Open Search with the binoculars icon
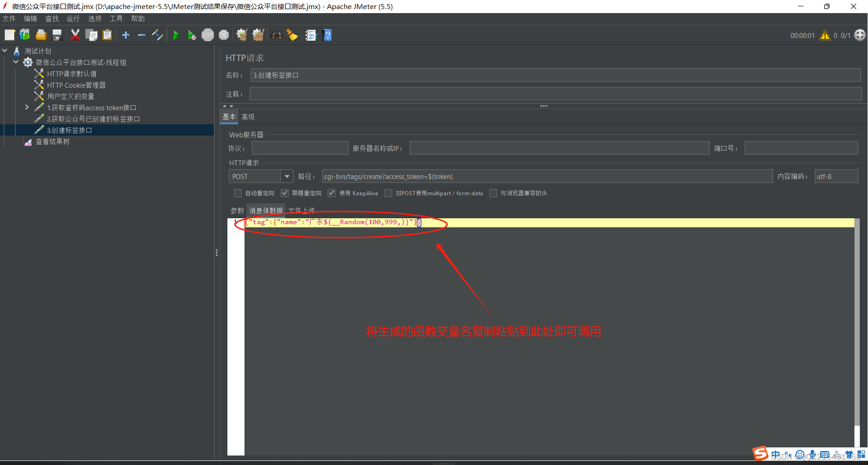Screen dimensions: 868x465 pyautogui.click(x=277, y=35)
